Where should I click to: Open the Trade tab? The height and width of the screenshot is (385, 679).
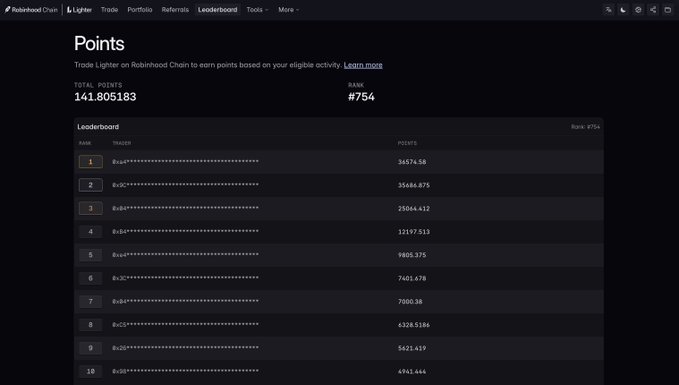click(x=109, y=10)
